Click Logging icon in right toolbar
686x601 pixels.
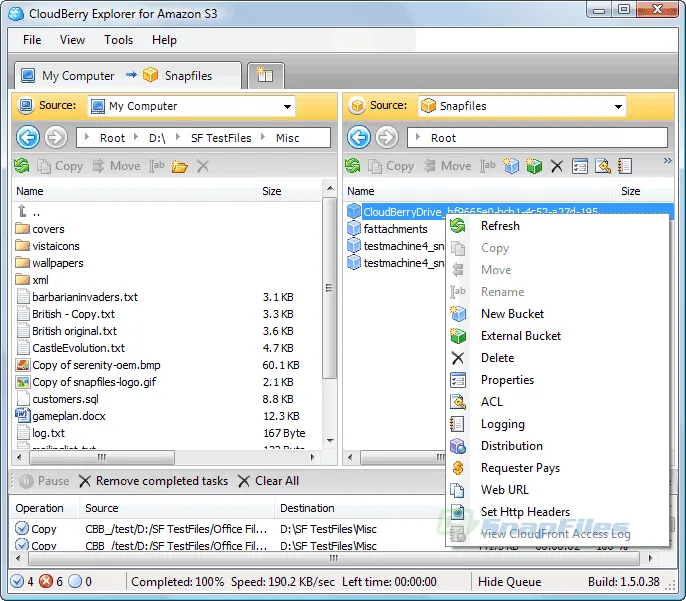click(625, 166)
